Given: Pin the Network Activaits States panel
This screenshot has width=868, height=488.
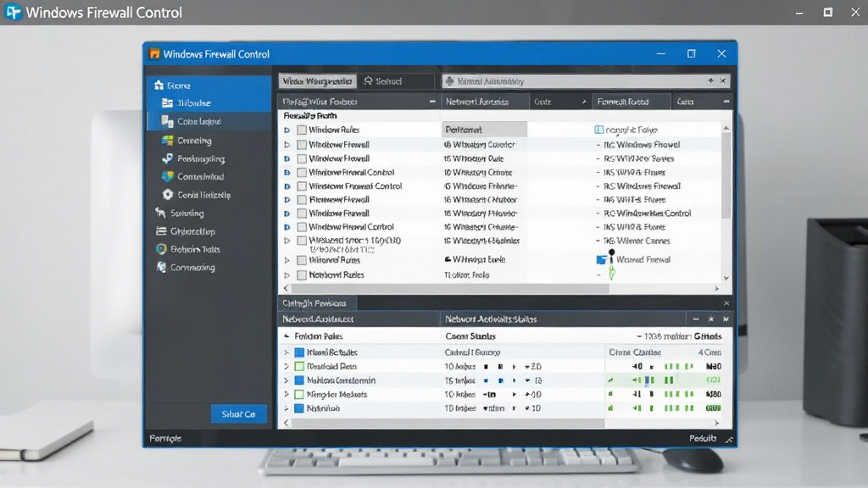Looking at the screenshot, I should pyautogui.click(x=711, y=319).
